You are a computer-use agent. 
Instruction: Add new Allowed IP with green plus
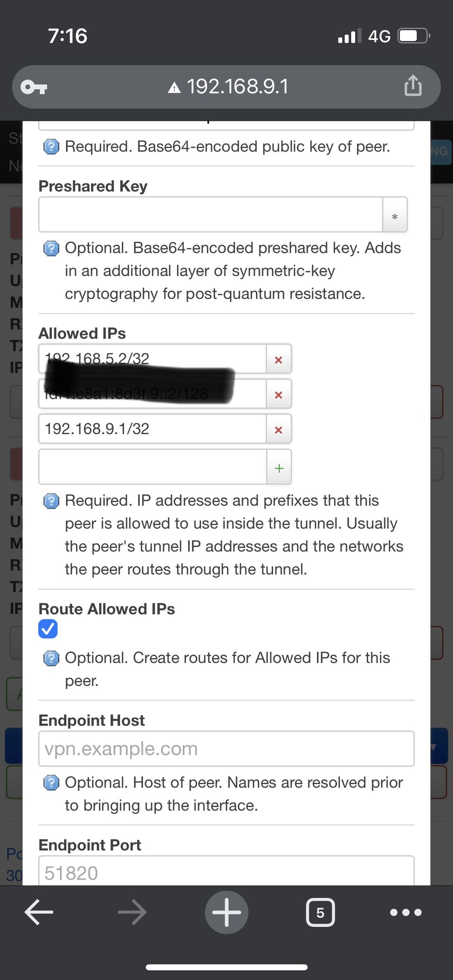coord(279,468)
